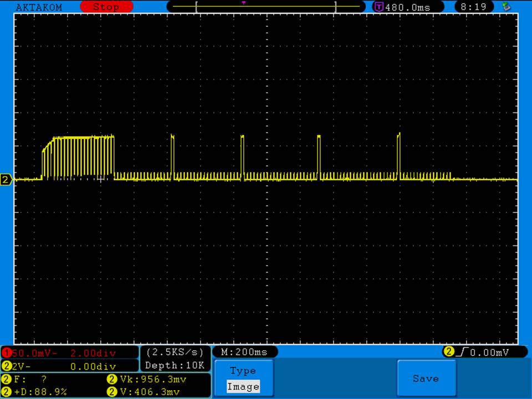Click the pink trigger position marker at top
Image resolution: width=532 pixels, height=399 pixels.
coord(243,3)
